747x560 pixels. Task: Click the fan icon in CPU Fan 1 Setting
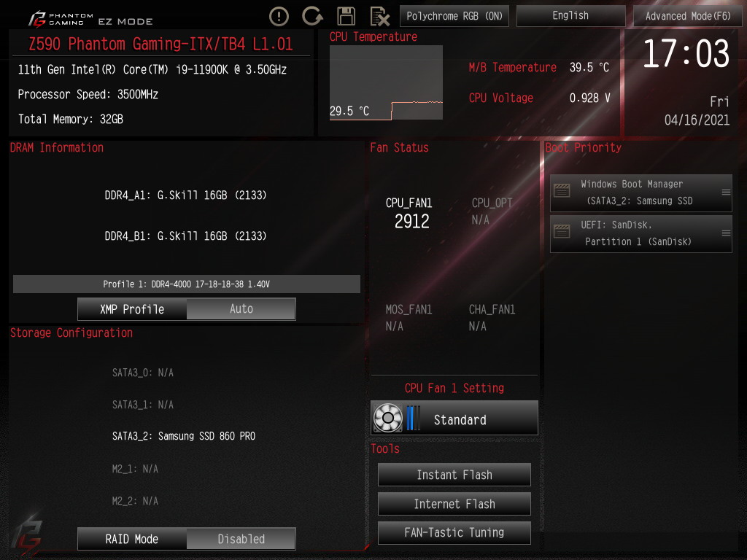pyautogui.click(x=388, y=418)
